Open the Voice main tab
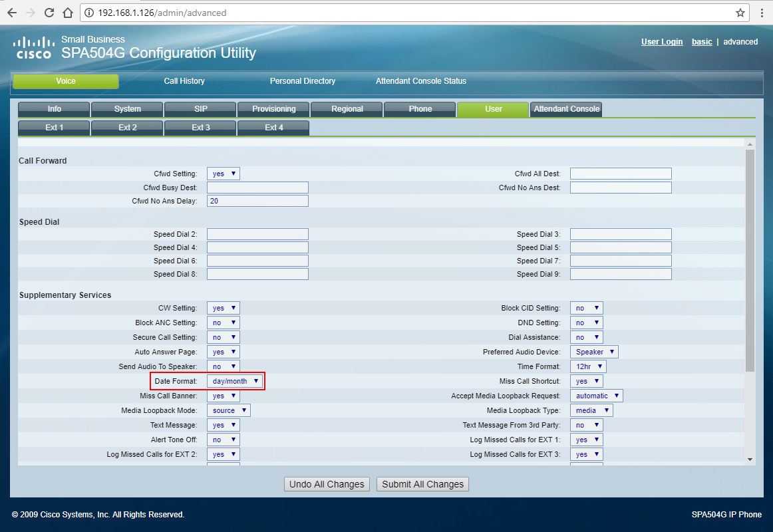This screenshot has width=773, height=532. point(66,81)
